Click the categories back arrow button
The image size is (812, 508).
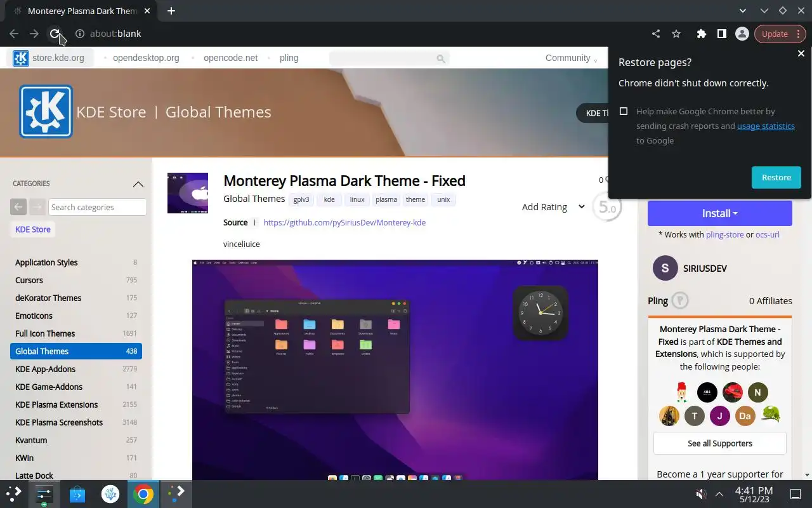[18, 207]
